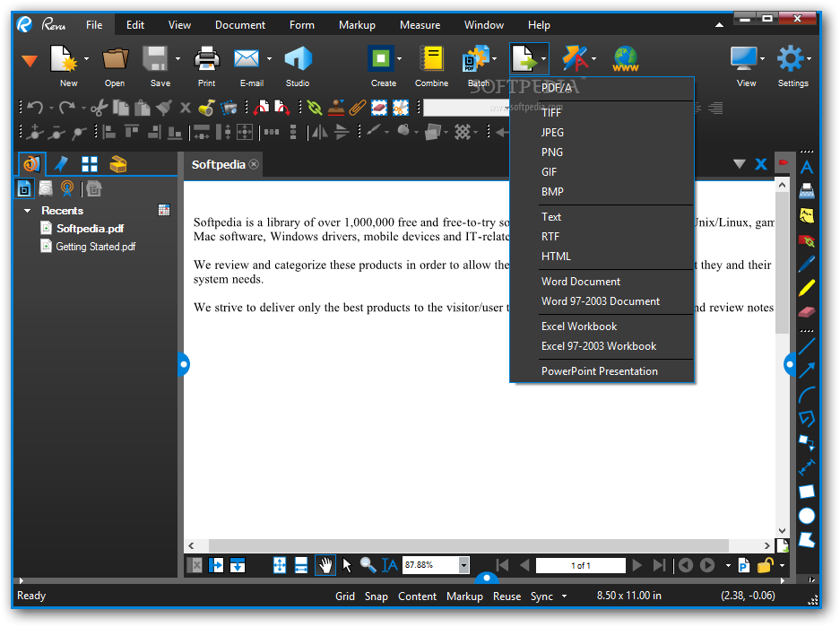Select the Typewriter tool in side toolbar

[807, 191]
